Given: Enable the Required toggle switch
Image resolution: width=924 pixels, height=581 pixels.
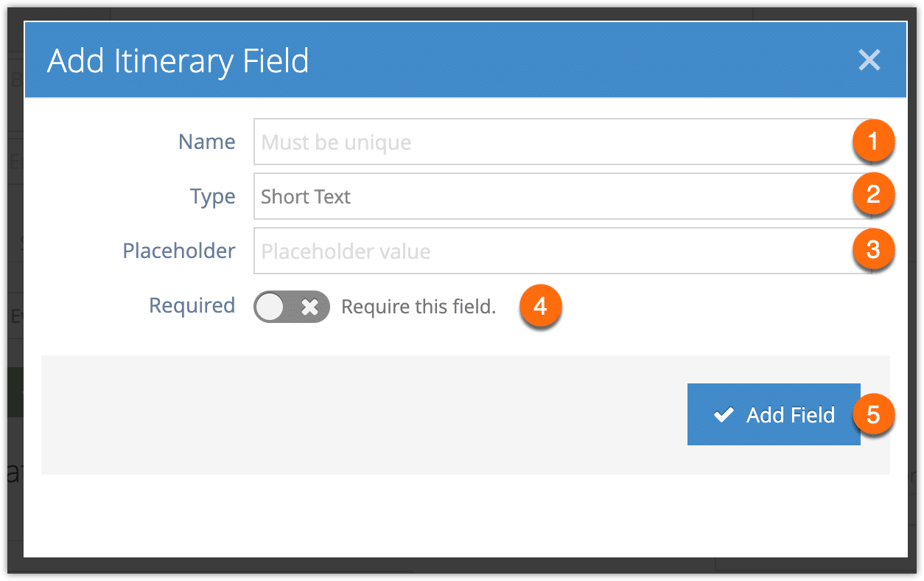Looking at the screenshot, I should [292, 307].
